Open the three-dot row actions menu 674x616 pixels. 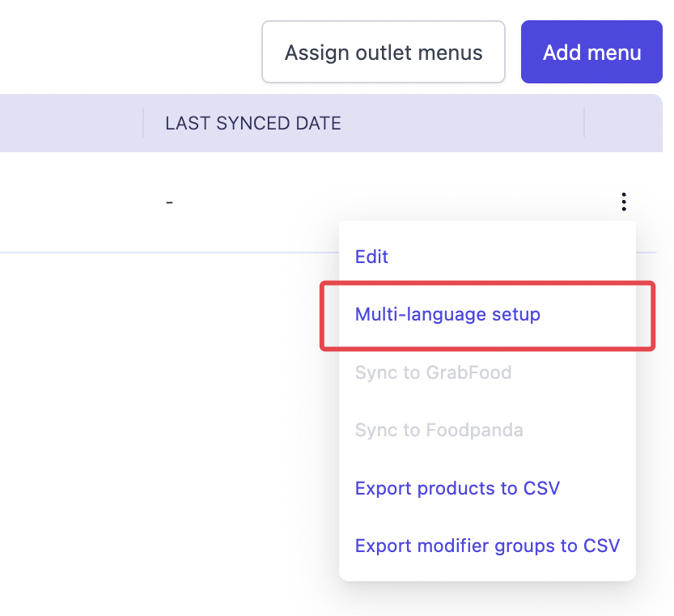click(x=623, y=202)
